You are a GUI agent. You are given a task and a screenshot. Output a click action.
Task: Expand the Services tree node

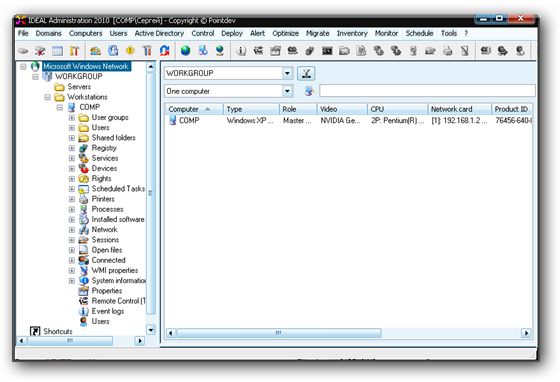click(x=72, y=158)
